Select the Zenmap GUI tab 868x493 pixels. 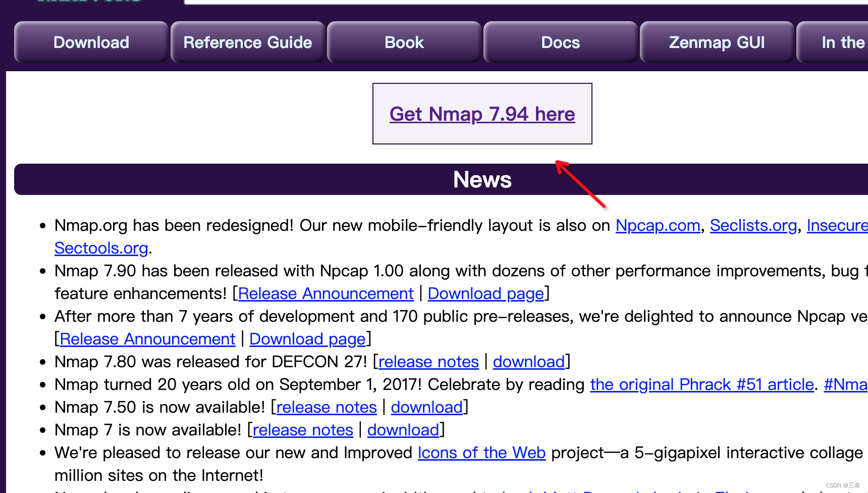pos(717,42)
